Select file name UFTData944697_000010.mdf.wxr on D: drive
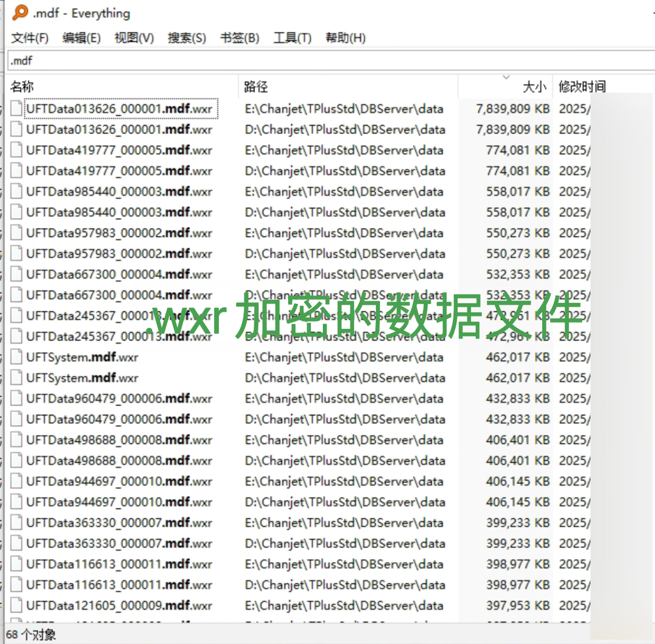 (x=119, y=502)
